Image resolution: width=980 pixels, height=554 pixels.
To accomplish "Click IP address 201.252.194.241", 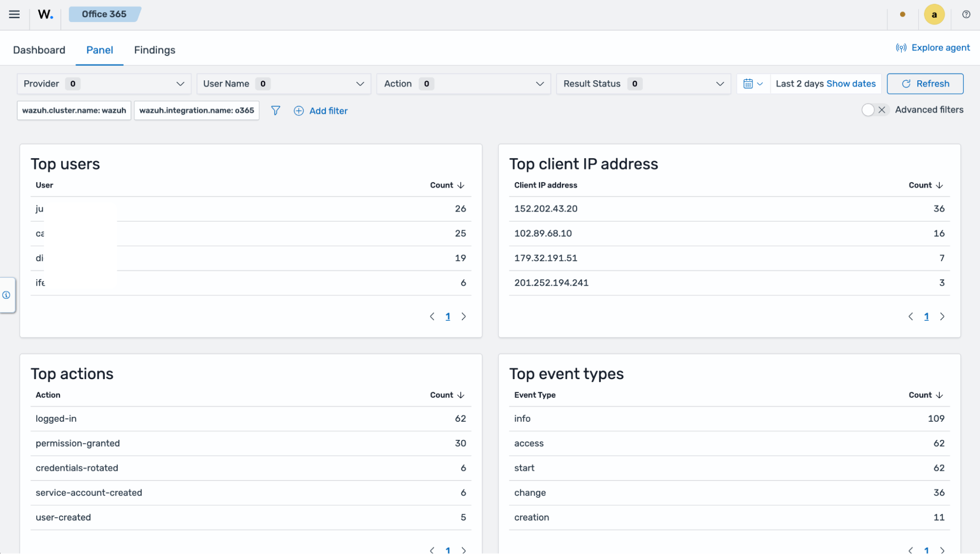I will click(x=551, y=283).
